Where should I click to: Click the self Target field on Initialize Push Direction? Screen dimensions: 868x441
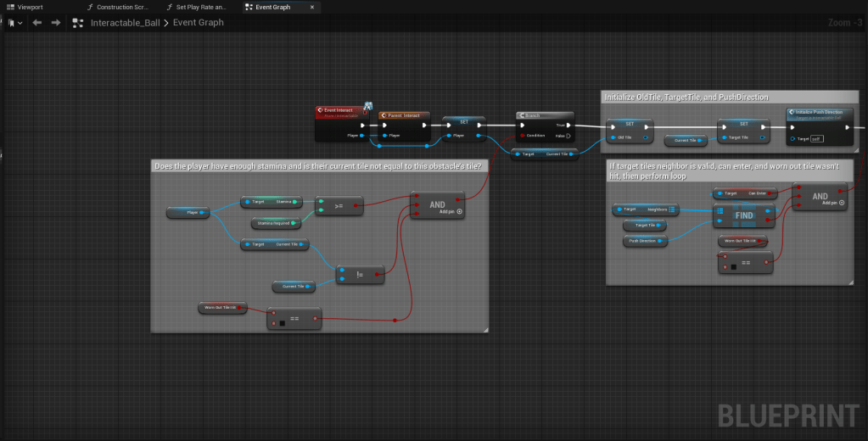pos(815,138)
